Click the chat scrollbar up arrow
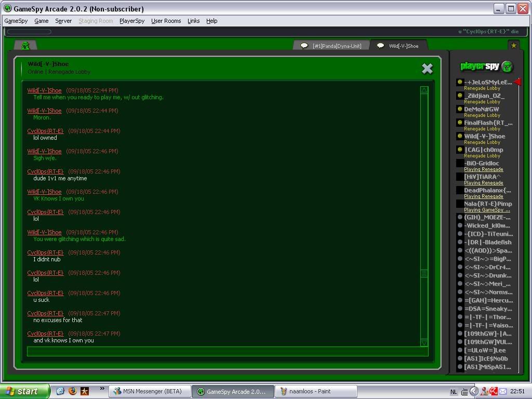The width and height of the screenshot is (532, 399). click(x=424, y=90)
